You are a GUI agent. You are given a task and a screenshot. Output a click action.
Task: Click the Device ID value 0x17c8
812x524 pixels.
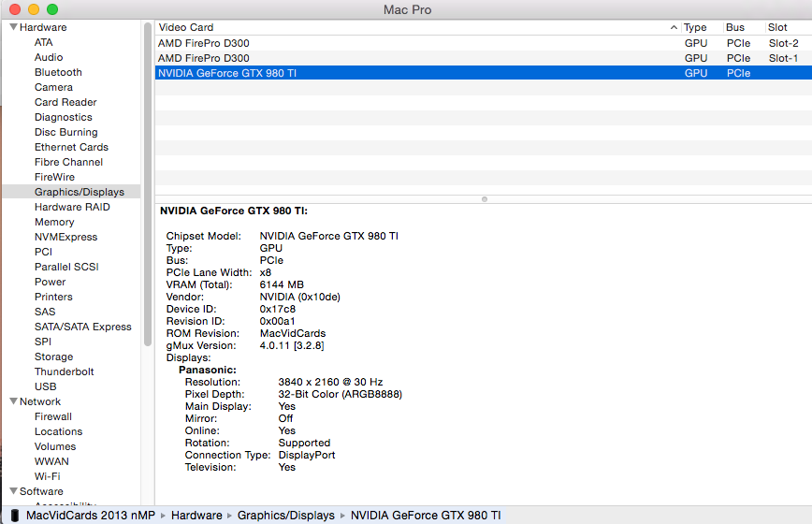click(278, 309)
